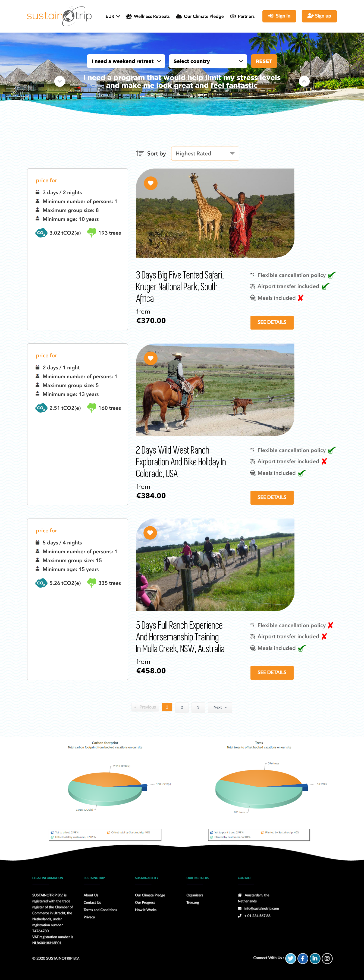The image size is (364, 980).
Task: Open the Select country dropdown
Action: pos(208,61)
